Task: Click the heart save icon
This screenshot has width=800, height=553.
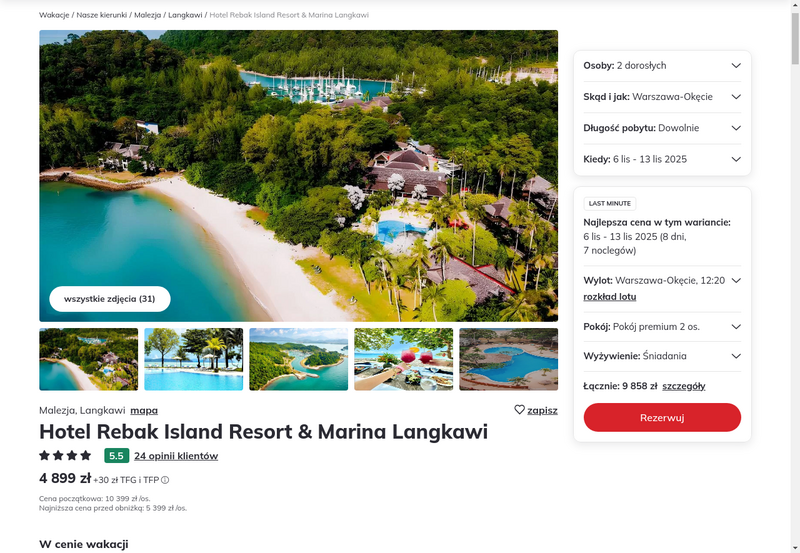Action: [519, 410]
